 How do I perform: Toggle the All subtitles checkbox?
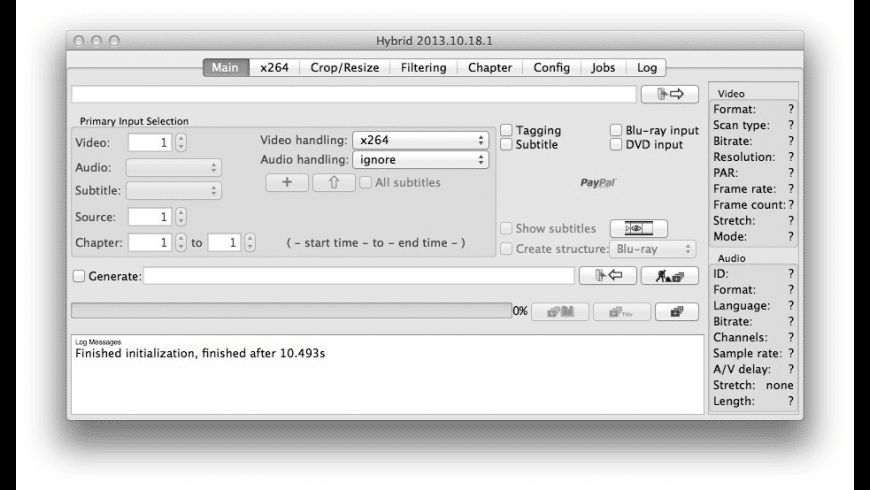coord(365,182)
